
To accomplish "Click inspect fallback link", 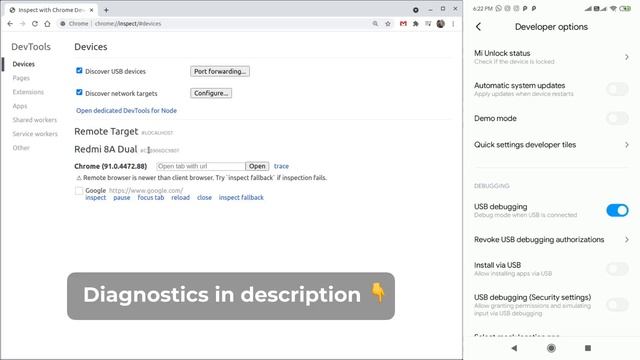I will coord(241,198).
